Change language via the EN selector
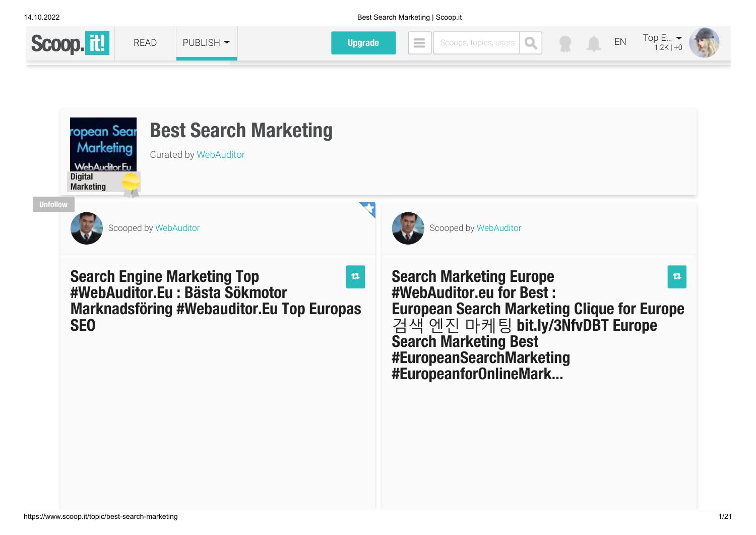756x535 pixels. click(x=620, y=42)
